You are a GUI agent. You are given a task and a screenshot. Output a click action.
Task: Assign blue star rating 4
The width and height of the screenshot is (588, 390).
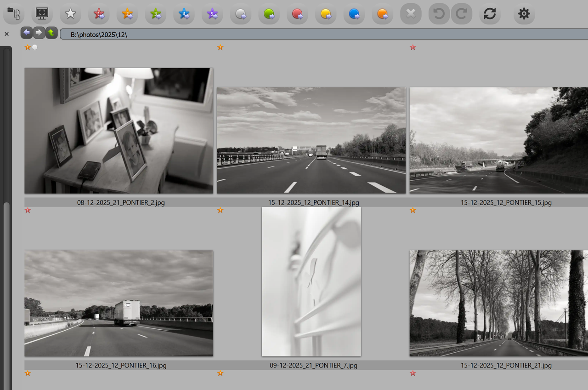184,14
